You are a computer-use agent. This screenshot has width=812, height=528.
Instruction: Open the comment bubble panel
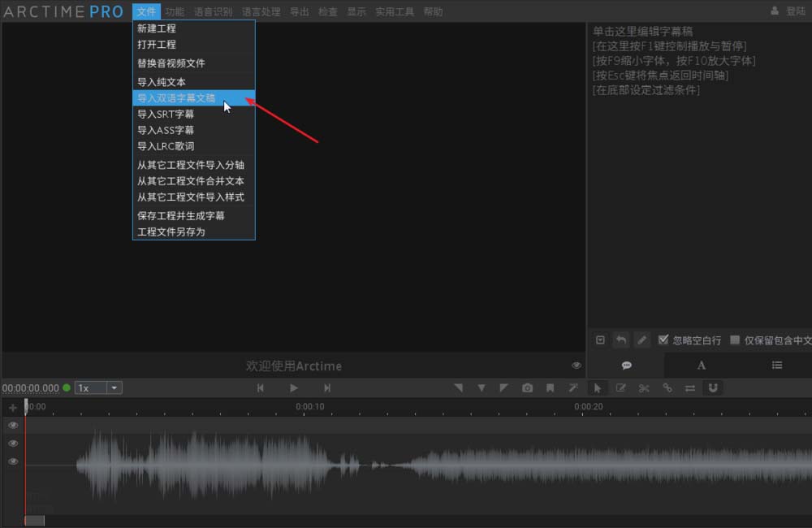click(x=626, y=365)
